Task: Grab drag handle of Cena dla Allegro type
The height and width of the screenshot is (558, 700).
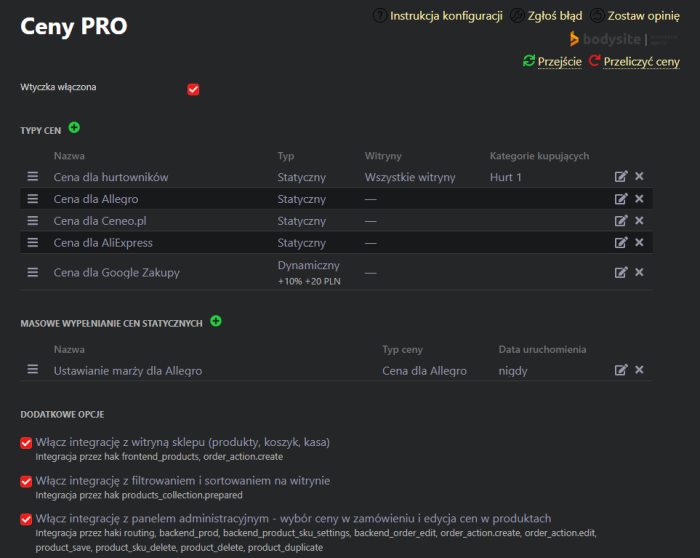Action: [x=33, y=199]
